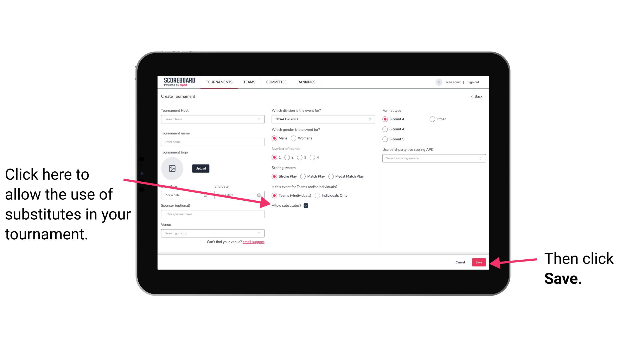The image size is (644, 346).
Task: Select Individuals Only event type
Action: point(318,196)
